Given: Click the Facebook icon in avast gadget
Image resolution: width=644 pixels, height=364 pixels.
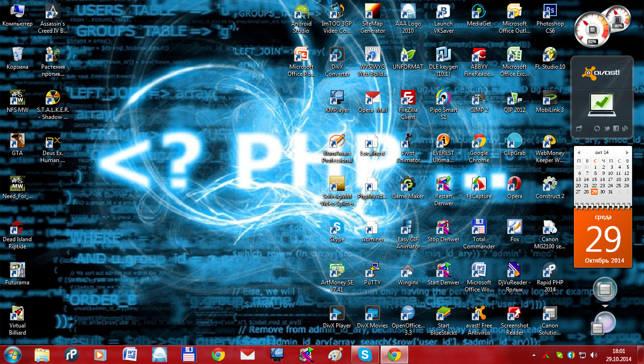Looking at the screenshot, I should click(616, 128).
